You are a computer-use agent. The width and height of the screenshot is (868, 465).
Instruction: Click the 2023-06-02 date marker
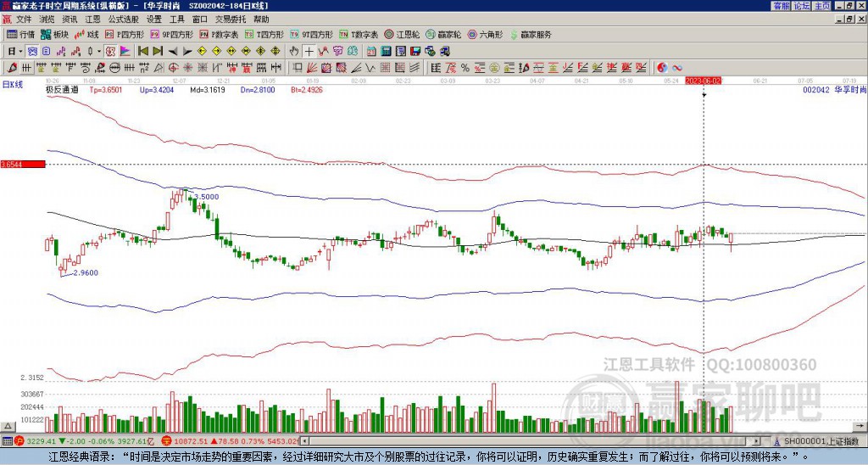(703, 81)
